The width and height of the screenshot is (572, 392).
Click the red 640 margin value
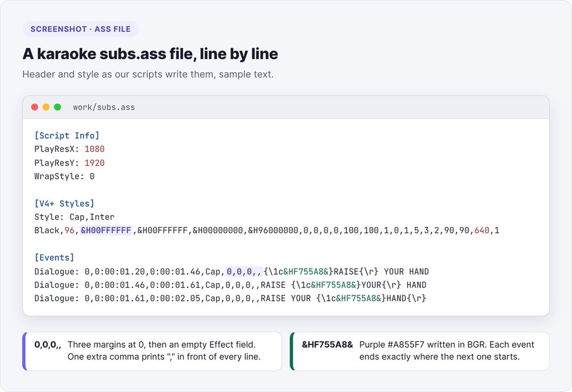point(482,230)
